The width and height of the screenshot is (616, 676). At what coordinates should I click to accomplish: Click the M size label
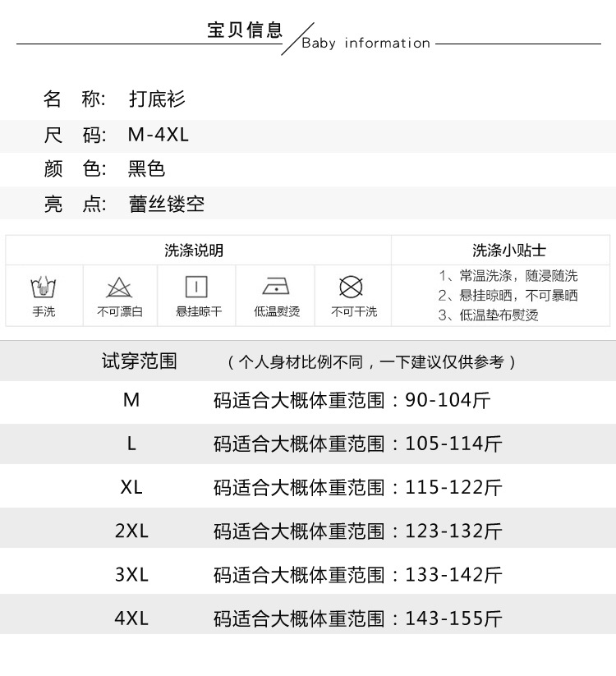tap(131, 400)
